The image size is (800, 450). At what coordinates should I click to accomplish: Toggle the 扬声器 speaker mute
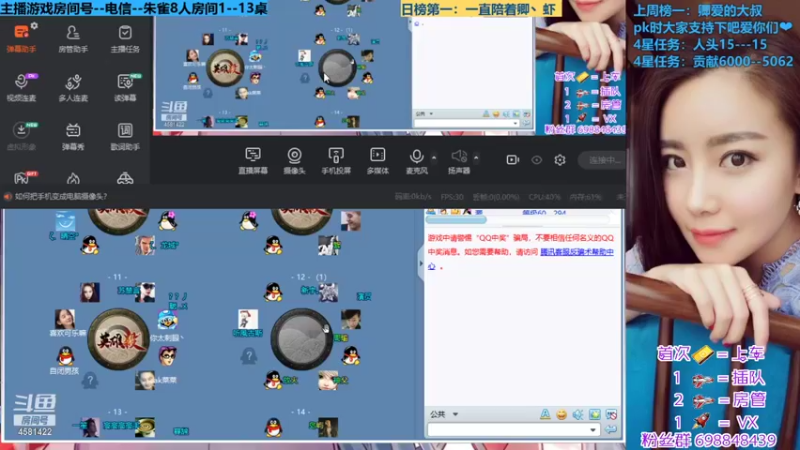459,160
